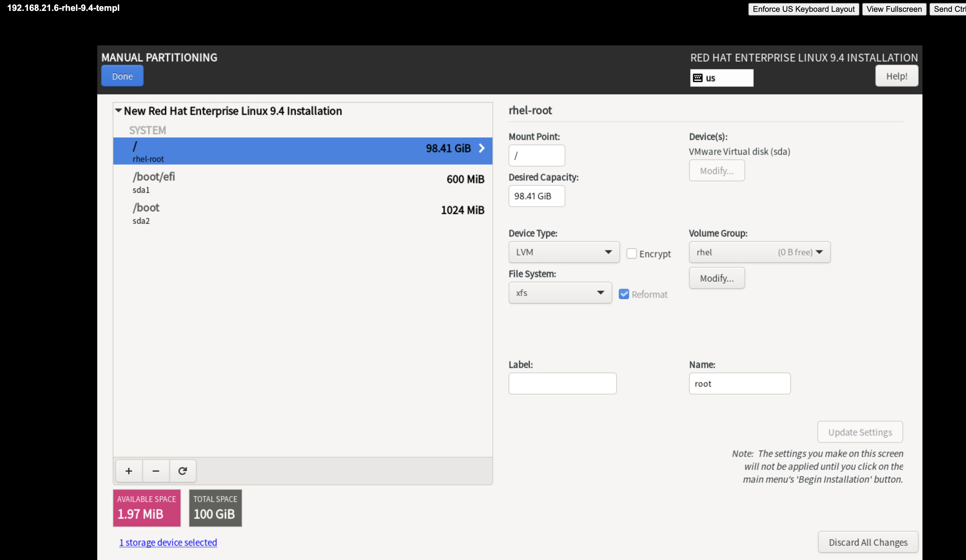This screenshot has width=966, height=560.
Task: Click Discard All Changes button
Action: (867, 542)
